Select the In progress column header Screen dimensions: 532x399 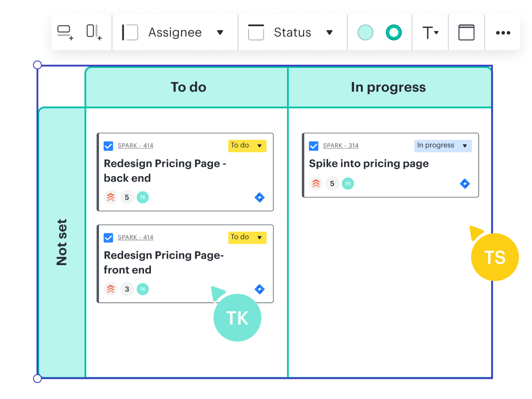[x=388, y=87]
